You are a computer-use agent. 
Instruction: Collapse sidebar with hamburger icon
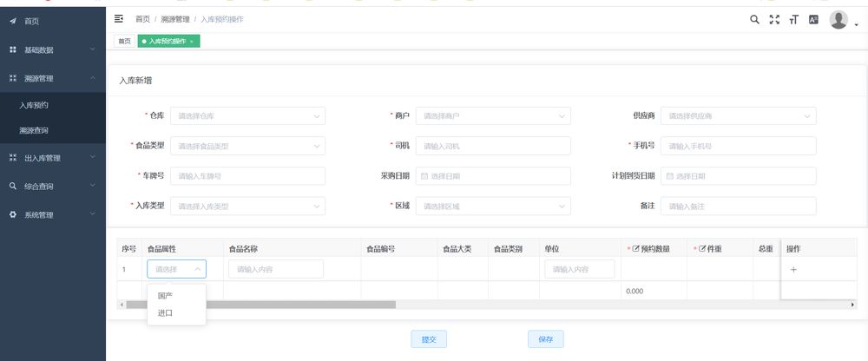point(119,18)
